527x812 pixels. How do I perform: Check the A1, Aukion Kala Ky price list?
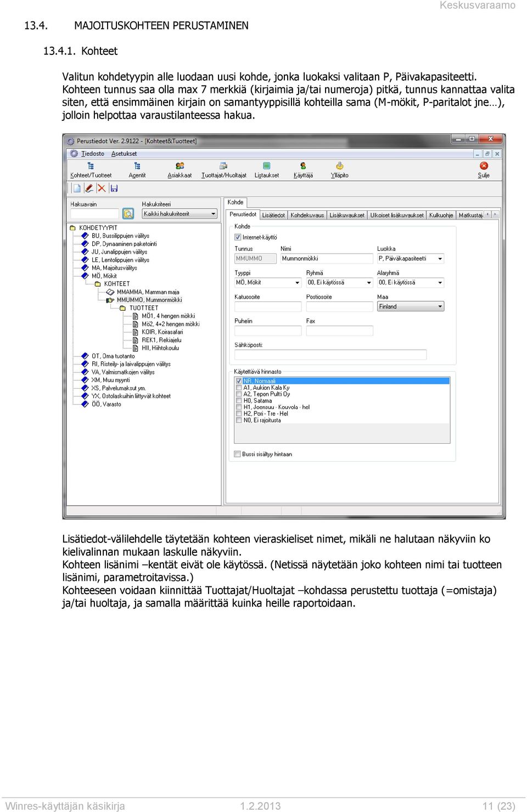click(x=239, y=388)
